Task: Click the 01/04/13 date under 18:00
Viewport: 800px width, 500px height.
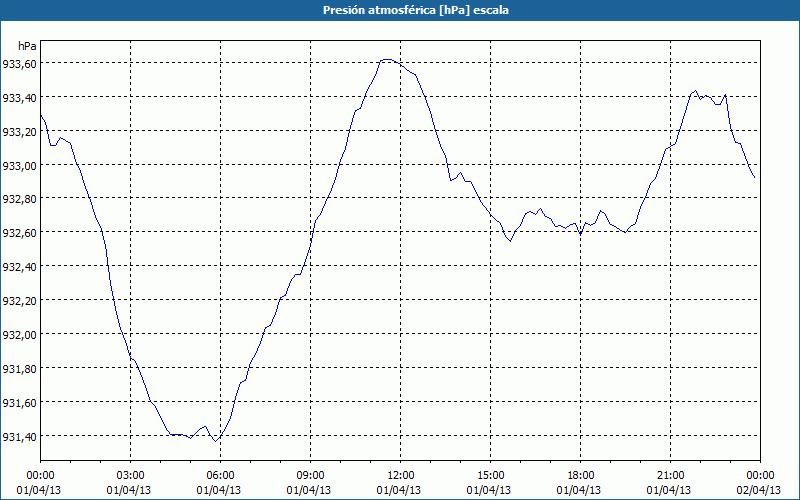Action: pyautogui.click(x=579, y=490)
